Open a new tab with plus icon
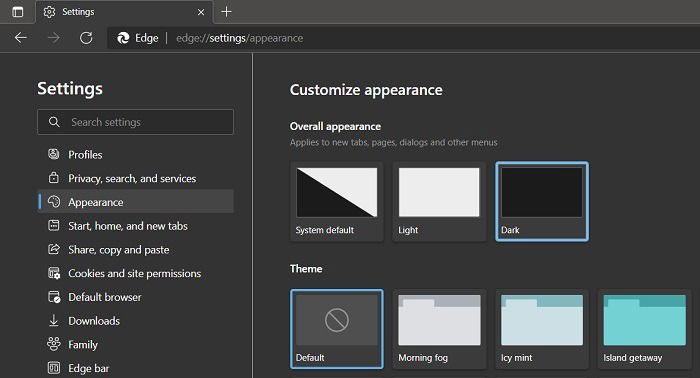The image size is (700, 378). pos(226,12)
